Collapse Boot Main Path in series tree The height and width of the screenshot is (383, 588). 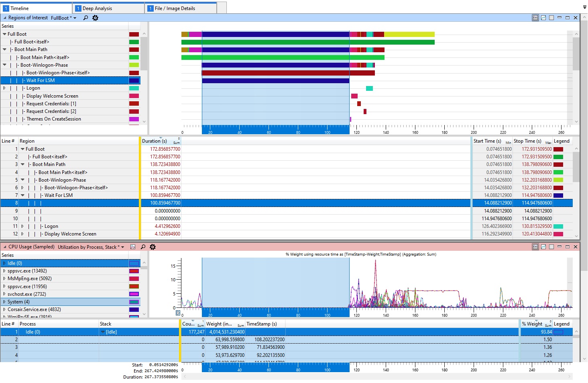pyautogui.click(x=4, y=49)
